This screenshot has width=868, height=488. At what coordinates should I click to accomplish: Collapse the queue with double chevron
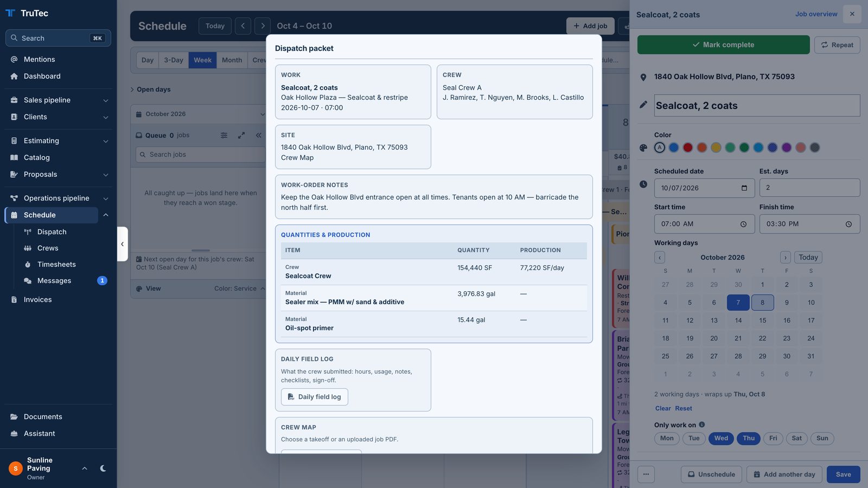tap(259, 136)
